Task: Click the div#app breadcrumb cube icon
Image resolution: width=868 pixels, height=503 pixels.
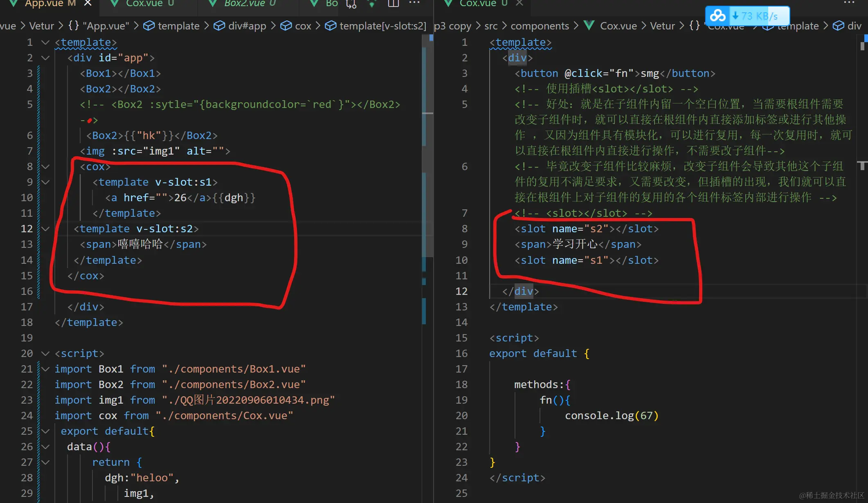Action: 219,26
